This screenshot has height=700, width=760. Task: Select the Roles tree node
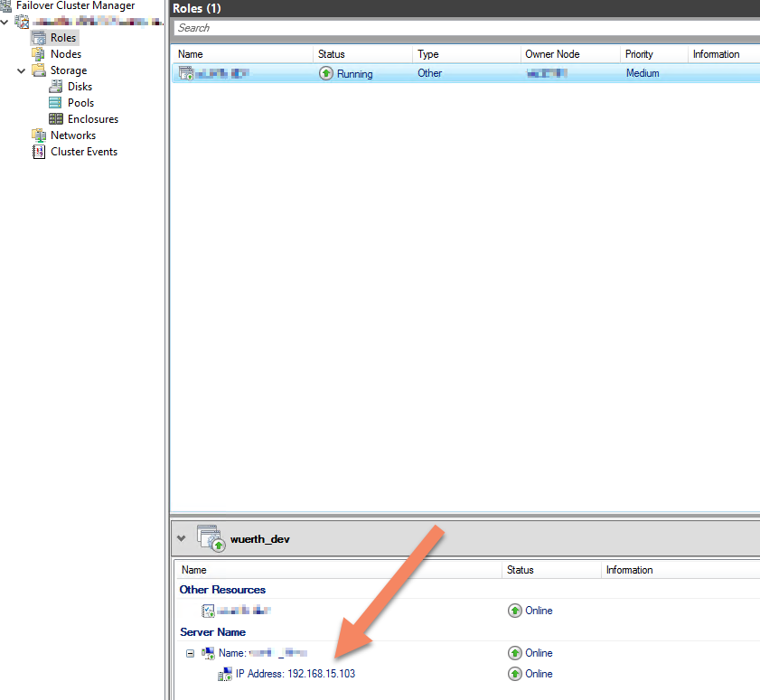pyautogui.click(x=62, y=38)
